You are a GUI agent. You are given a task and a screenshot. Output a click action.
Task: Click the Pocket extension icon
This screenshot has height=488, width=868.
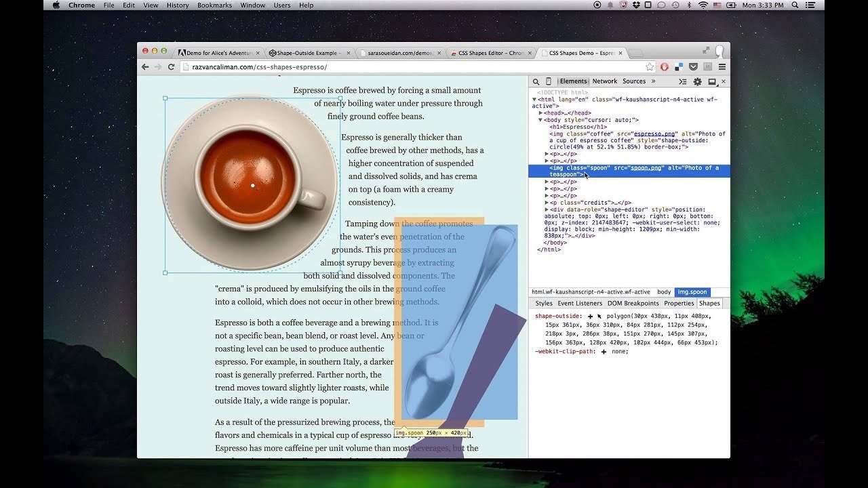point(693,67)
